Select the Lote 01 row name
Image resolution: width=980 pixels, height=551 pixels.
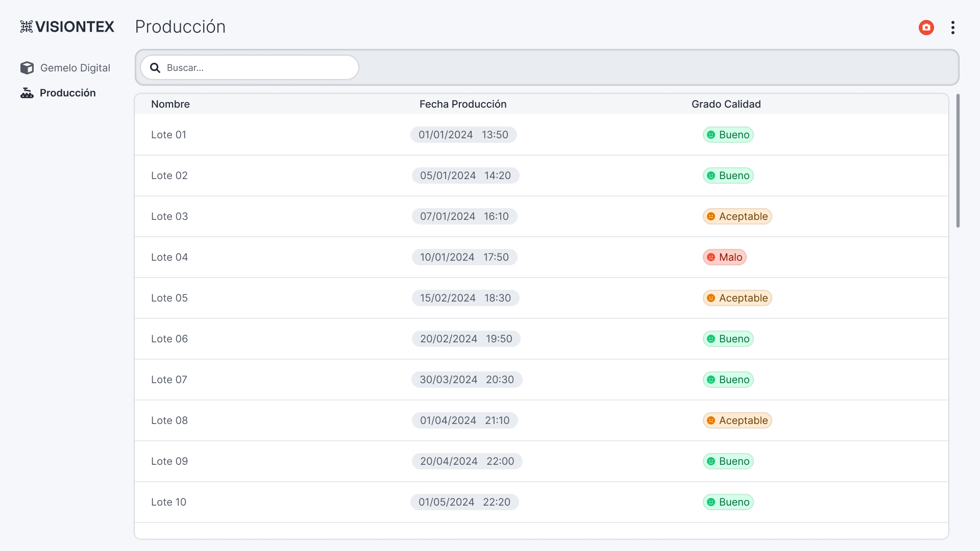pyautogui.click(x=169, y=135)
